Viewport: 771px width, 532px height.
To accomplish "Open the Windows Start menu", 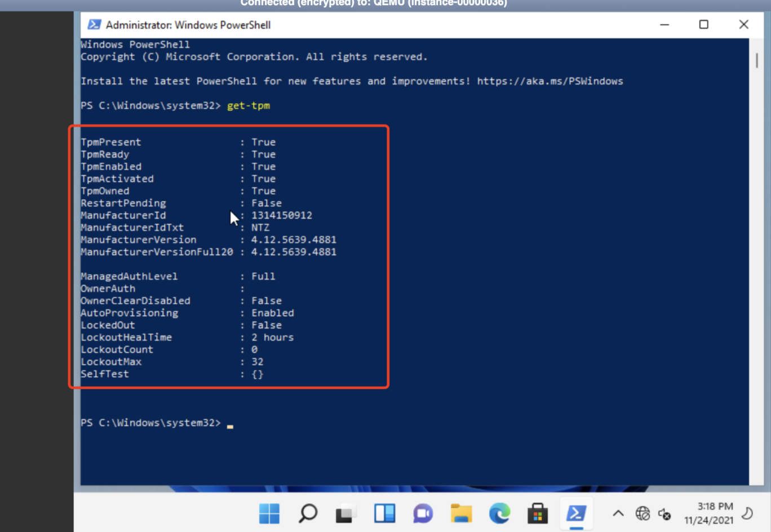I will [269, 513].
